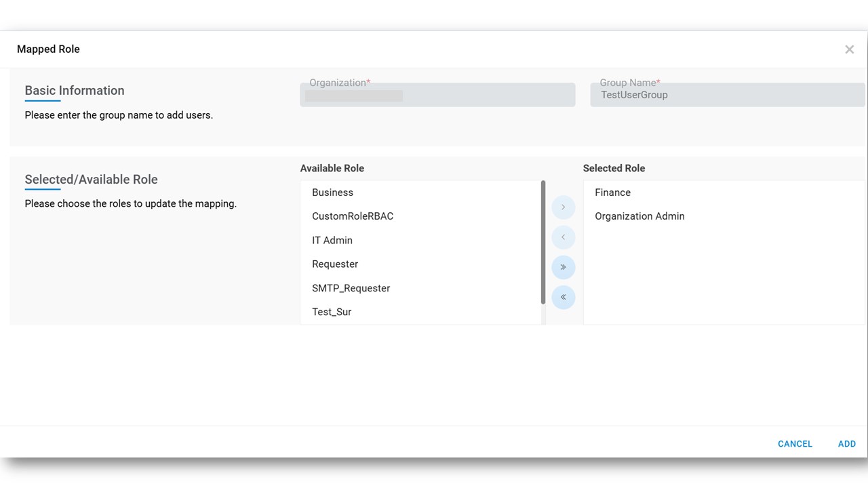
Task: Click the Available Role list scrollbar
Action: [x=543, y=241]
